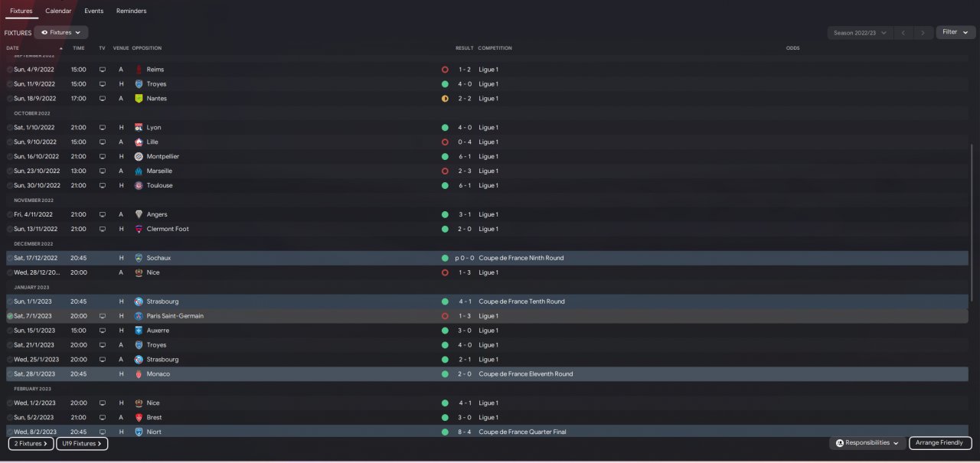Open the Fixtures view dropdown
Screen dimensions: 980x463
(x=61, y=33)
